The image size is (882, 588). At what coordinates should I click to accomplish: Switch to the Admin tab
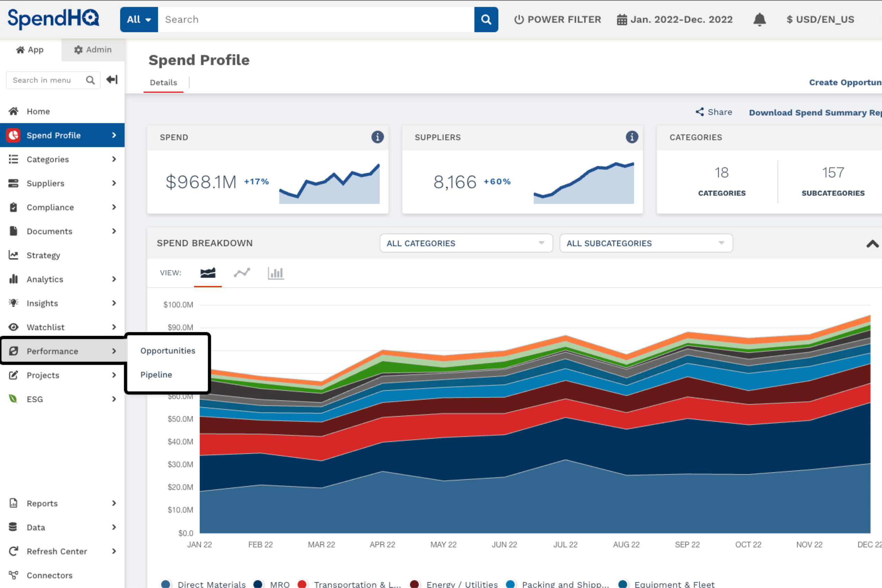click(x=93, y=50)
